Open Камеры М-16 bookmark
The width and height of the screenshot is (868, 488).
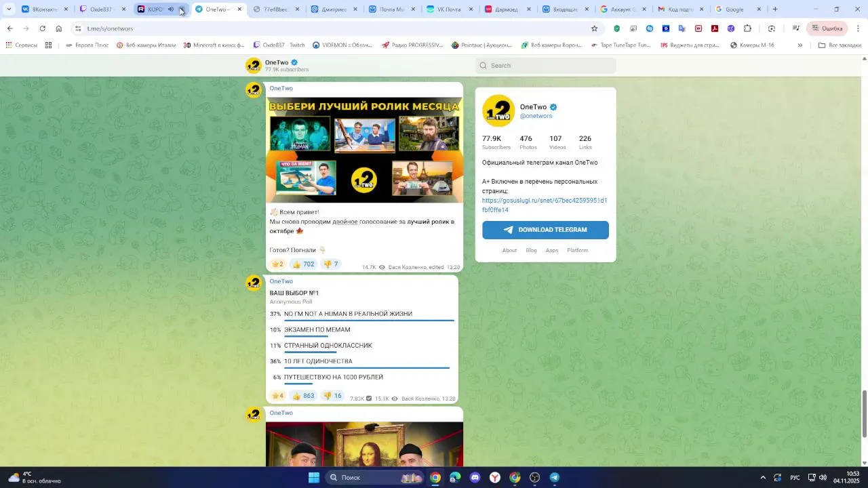752,45
